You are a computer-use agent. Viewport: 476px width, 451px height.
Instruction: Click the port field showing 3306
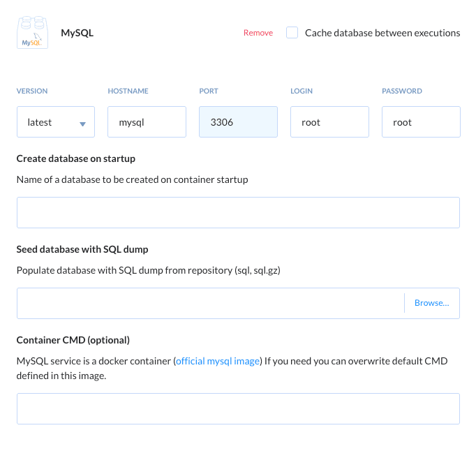[x=238, y=122]
